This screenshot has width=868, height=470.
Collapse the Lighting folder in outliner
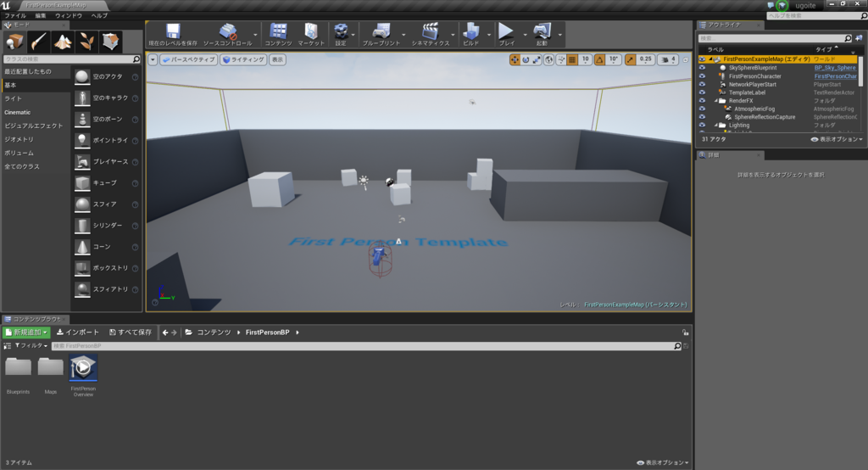[x=715, y=126]
